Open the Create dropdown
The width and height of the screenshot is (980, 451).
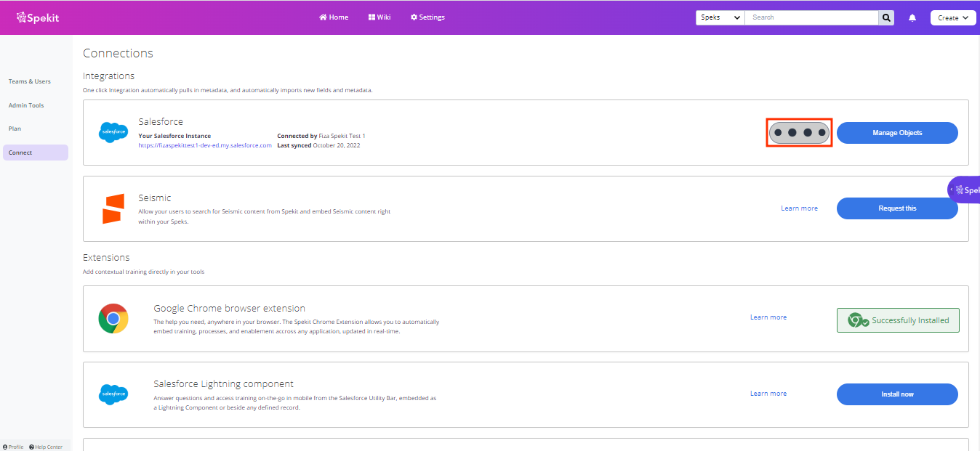952,18
